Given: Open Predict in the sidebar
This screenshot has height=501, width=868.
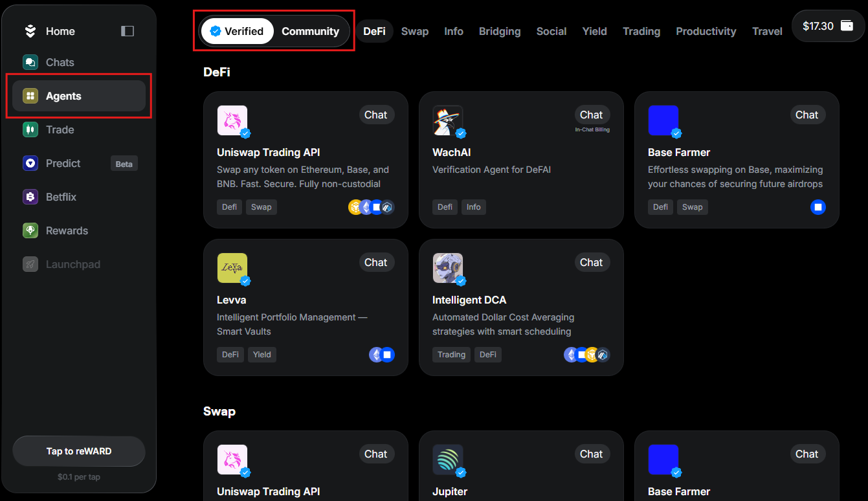Looking at the screenshot, I should pos(63,163).
